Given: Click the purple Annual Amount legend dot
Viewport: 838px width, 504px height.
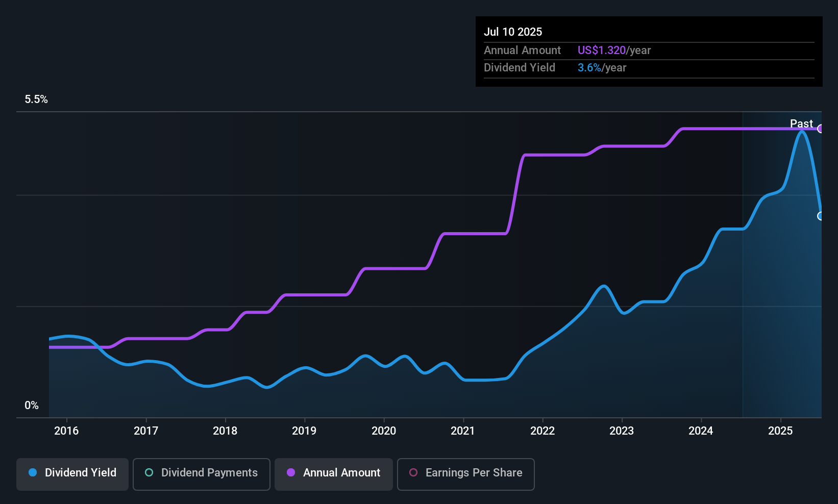Looking at the screenshot, I should point(291,472).
